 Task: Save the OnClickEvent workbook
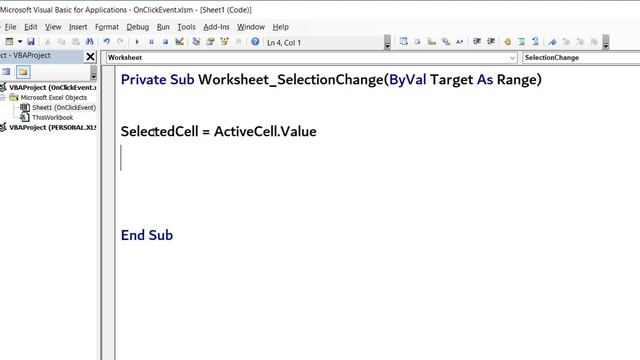point(31,42)
